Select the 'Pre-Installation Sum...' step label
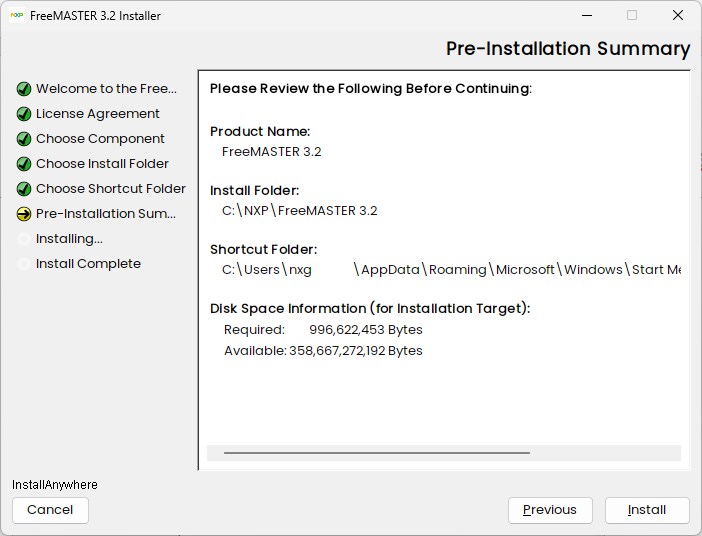The height and width of the screenshot is (536, 702). coord(106,214)
